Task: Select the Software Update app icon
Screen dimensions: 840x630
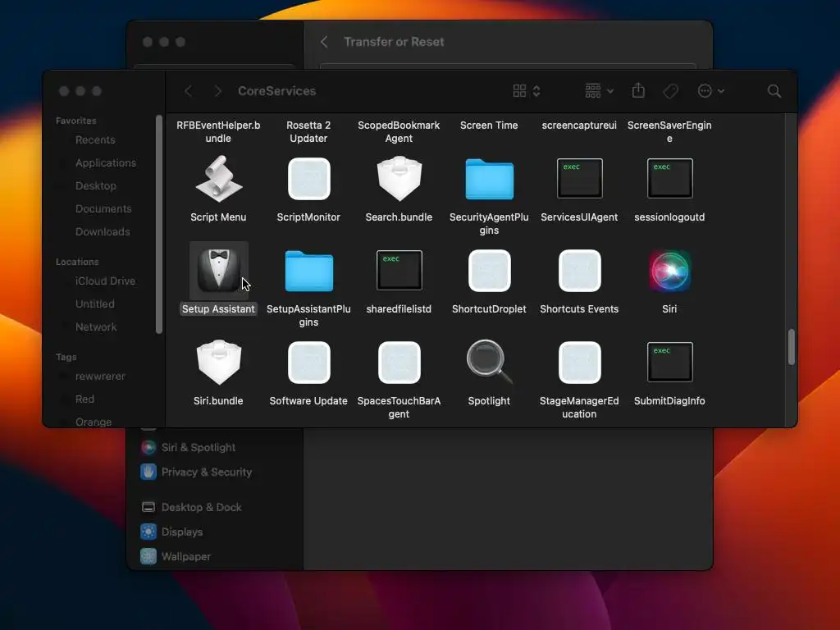Action: click(x=308, y=363)
